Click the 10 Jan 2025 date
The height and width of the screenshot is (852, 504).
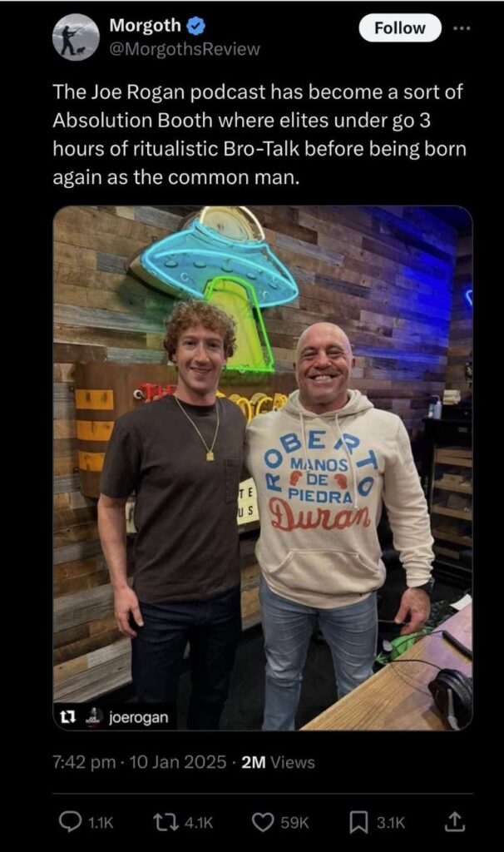[x=178, y=762]
